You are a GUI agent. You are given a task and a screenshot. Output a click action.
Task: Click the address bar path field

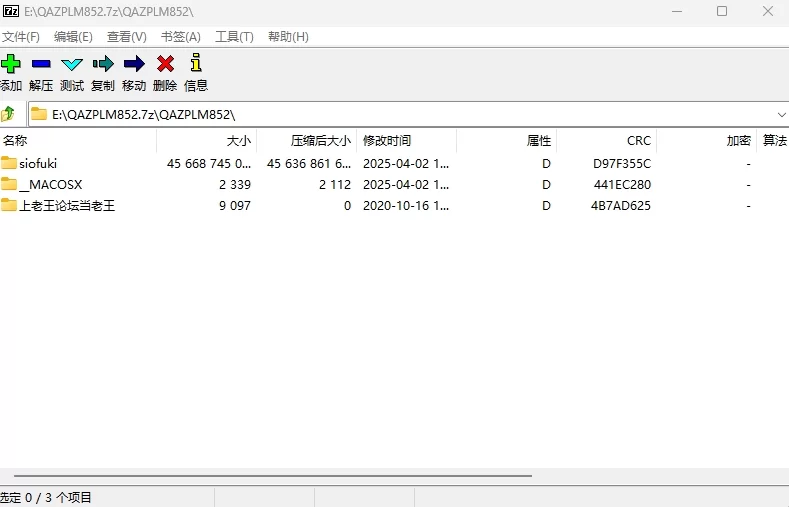400,114
